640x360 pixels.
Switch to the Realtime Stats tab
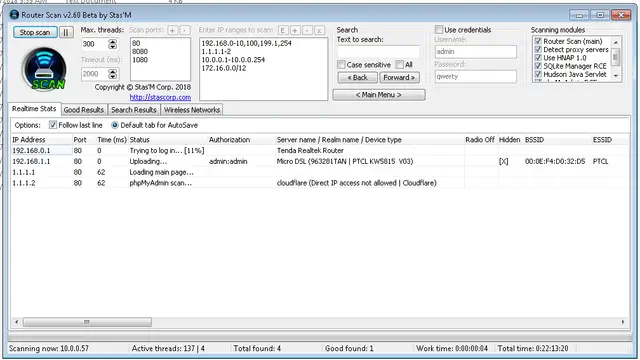tap(34, 109)
